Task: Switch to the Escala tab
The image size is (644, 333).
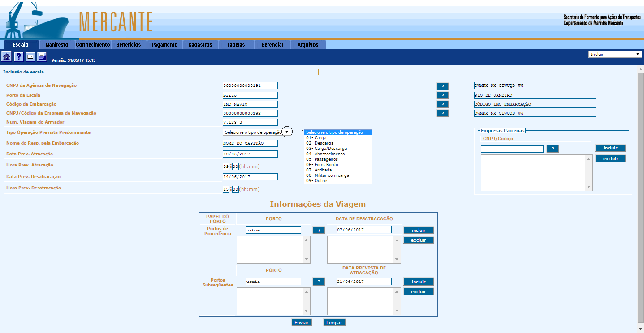Action: coord(21,45)
